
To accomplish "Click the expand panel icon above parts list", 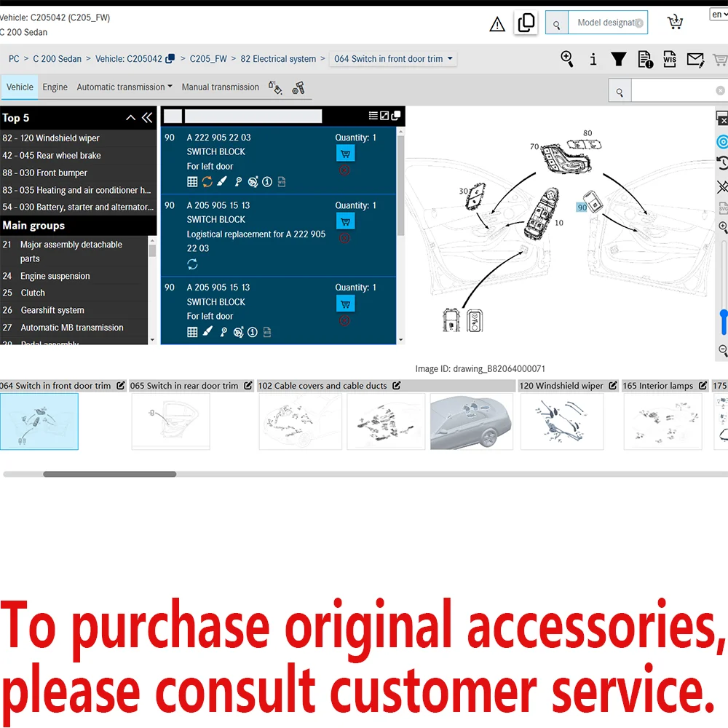I will (384, 116).
